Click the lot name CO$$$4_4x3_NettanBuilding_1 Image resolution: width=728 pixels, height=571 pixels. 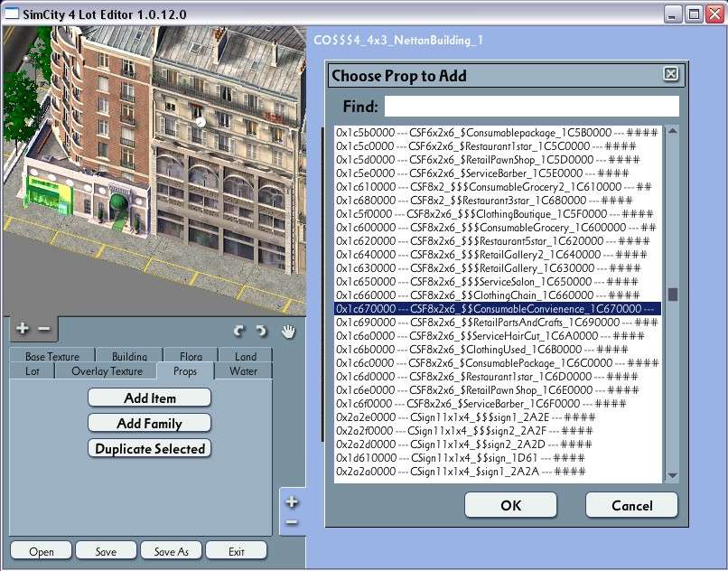tap(398, 40)
